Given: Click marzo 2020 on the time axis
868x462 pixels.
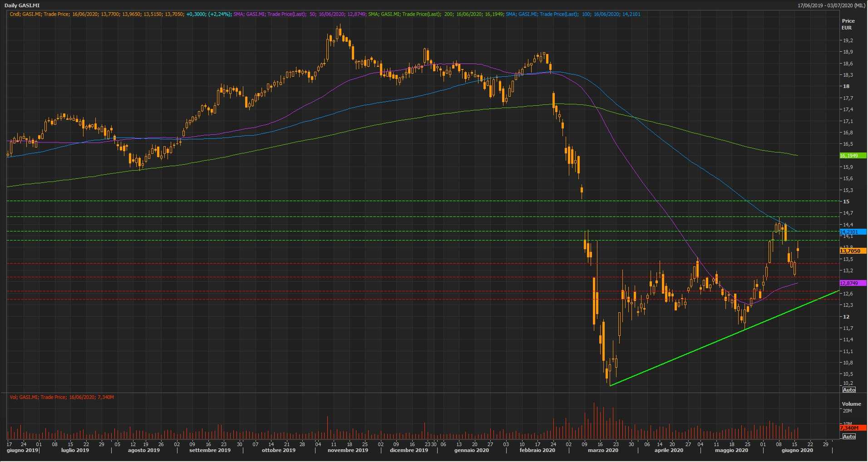Looking at the screenshot, I should click(x=603, y=450).
